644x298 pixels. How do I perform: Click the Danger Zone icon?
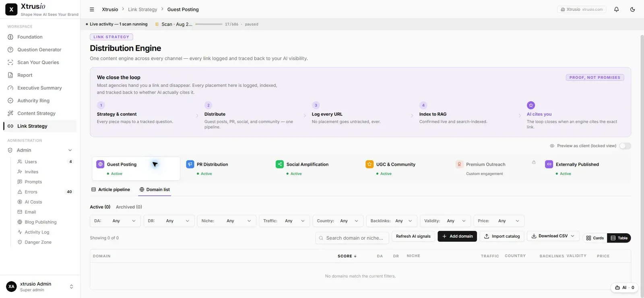(x=20, y=242)
